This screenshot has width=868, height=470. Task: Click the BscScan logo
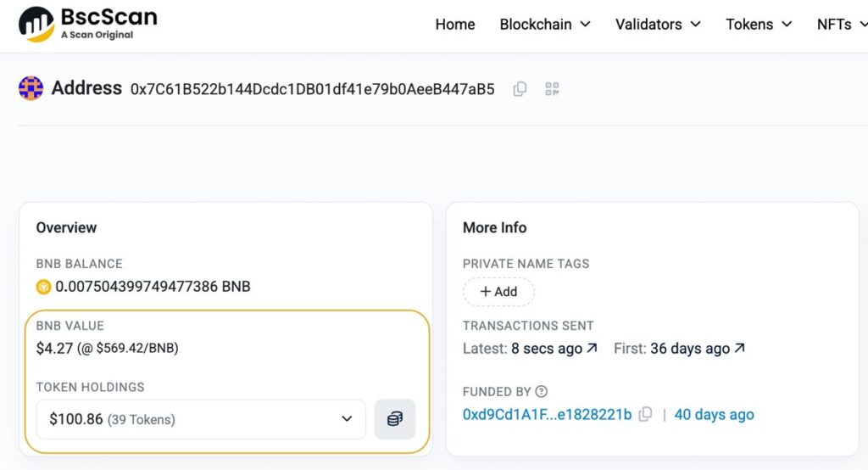(x=88, y=24)
